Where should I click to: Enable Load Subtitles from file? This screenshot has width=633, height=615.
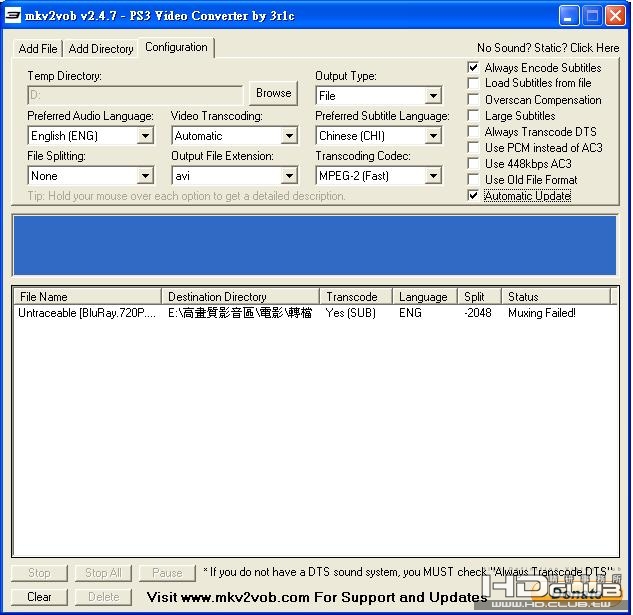pos(473,83)
